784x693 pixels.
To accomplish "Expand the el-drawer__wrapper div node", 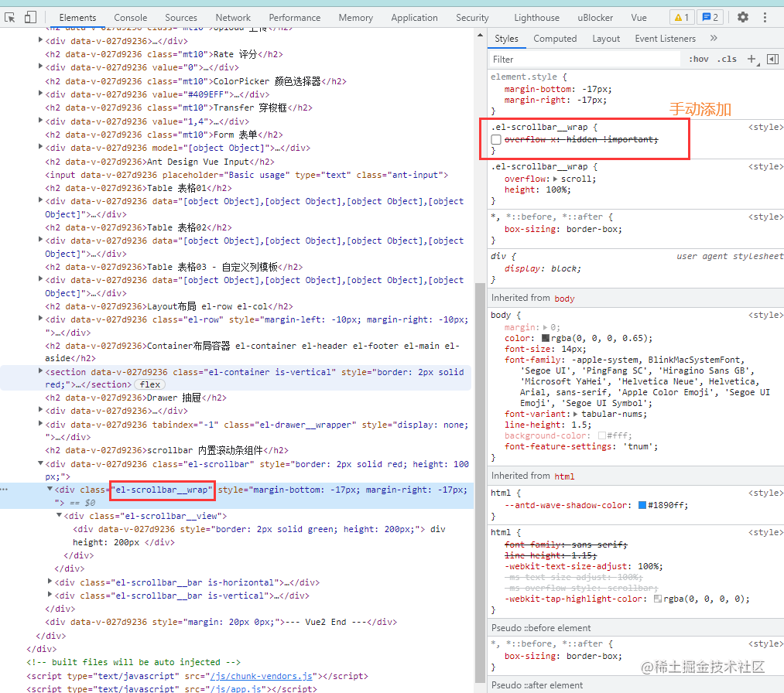I will (x=40, y=422).
